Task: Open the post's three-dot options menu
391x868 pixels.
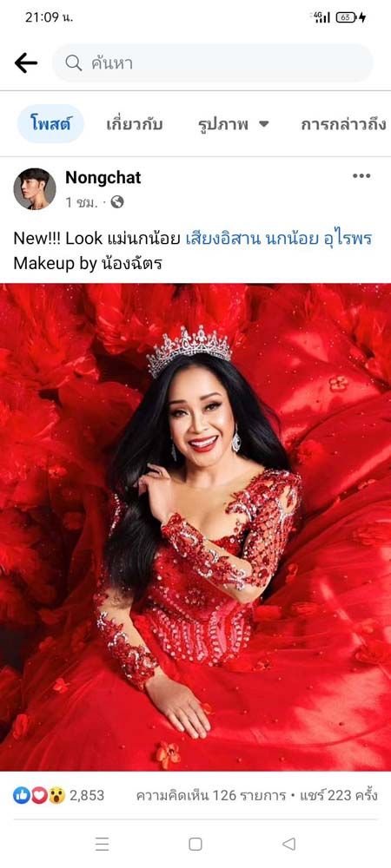Action: (x=361, y=176)
